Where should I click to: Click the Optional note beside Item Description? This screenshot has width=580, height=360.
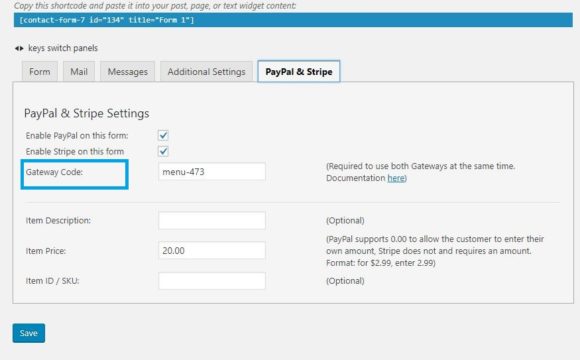(x=345, y=221)
